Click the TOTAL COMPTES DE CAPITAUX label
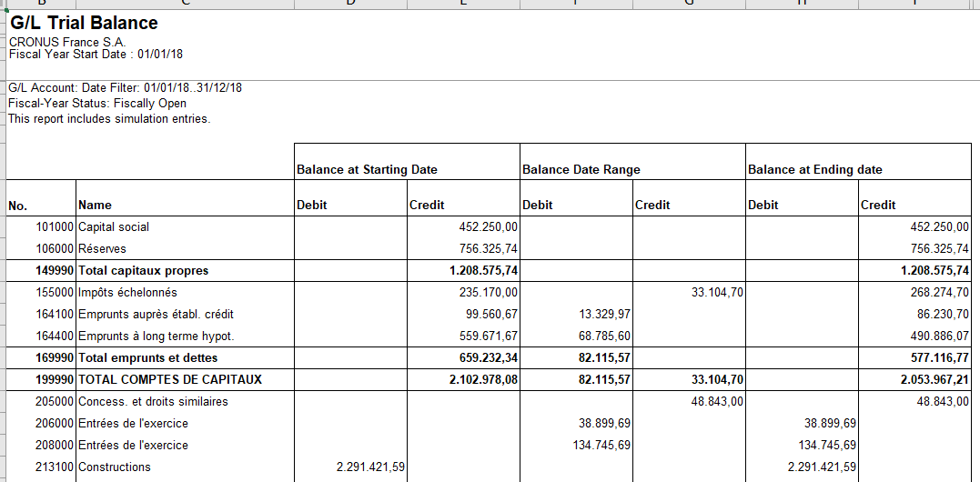 click(170, 380)
